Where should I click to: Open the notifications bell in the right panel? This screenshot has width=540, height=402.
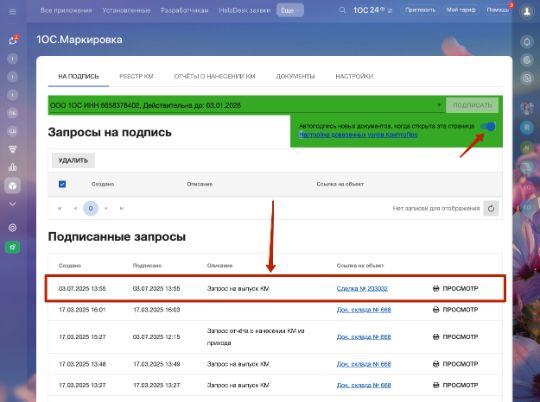pyautogui.click(x=527, y=42)
